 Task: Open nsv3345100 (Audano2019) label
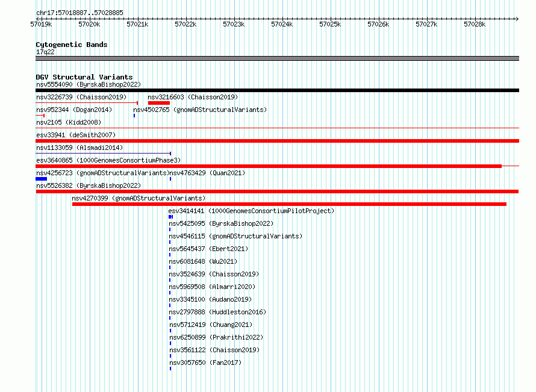(x=210, y=299)
